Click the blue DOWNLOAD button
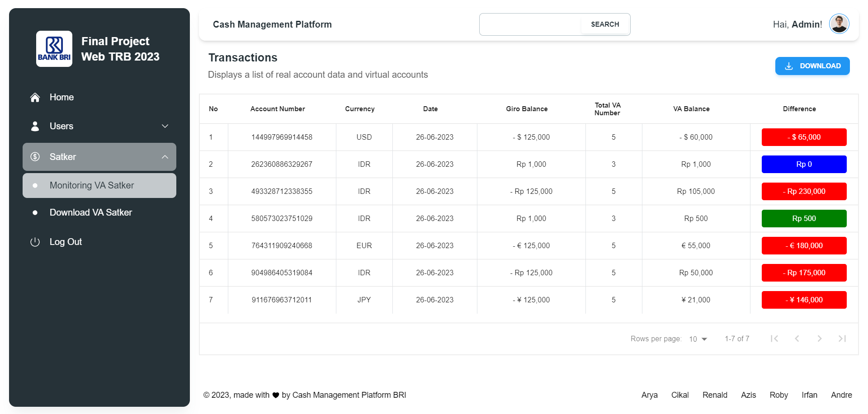This screenshot has height=414, width=868. tap(812, 66)
